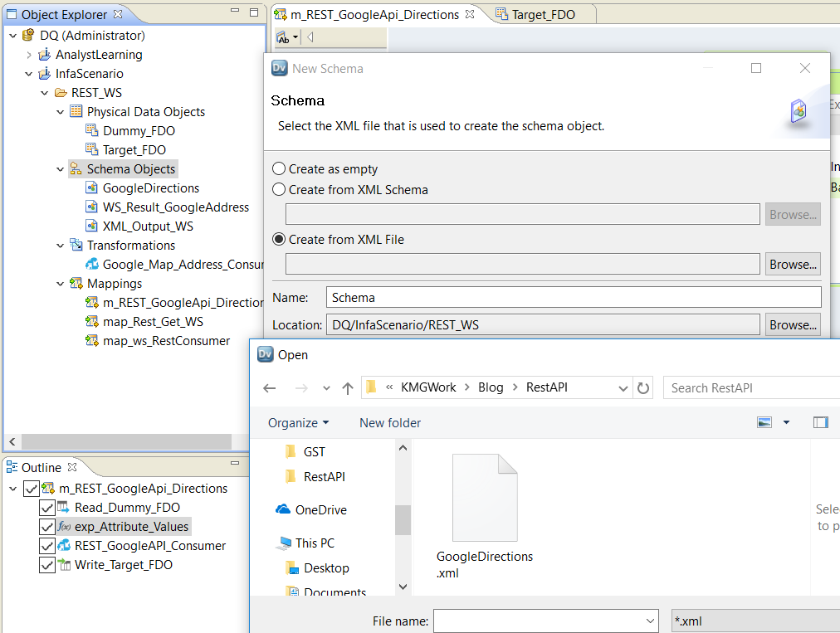840x633 pixels.
Task: Click the Write_Target_FDO target icon
Action: pos(64,565)
